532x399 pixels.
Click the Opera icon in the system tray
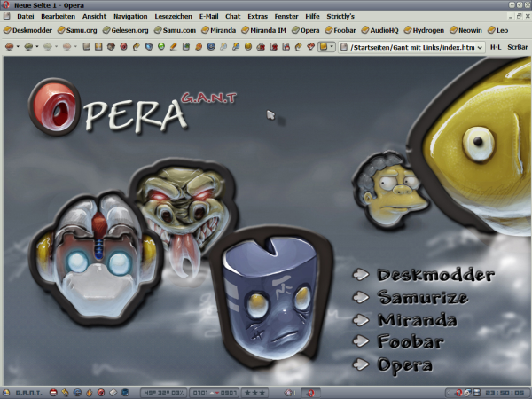point(458,393)
